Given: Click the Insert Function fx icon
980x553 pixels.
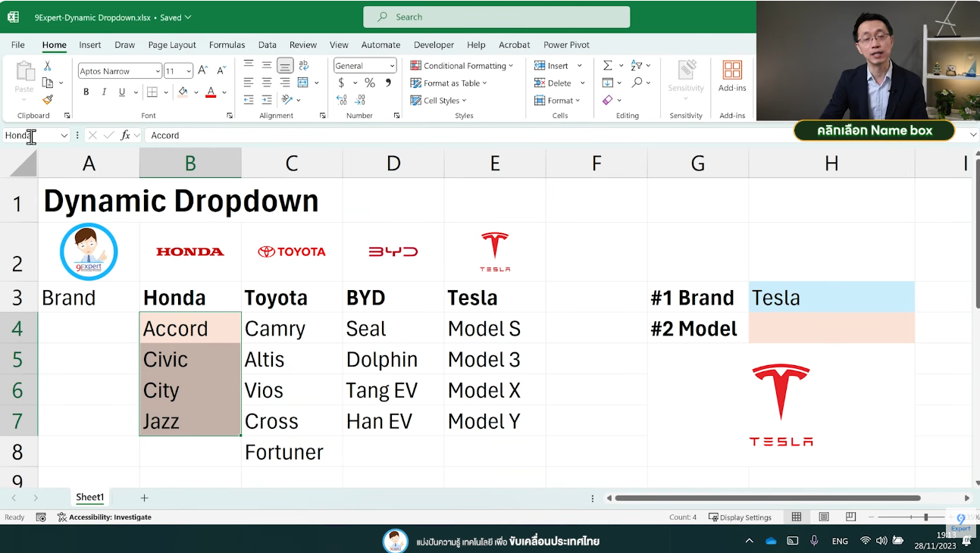Looking at the screenshot, I should [x=125, y=135].
